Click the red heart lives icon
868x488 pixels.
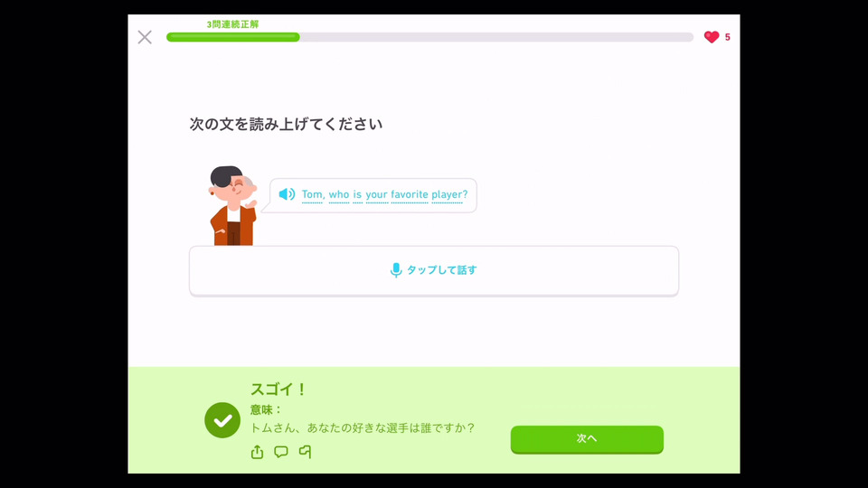click(x=712, y=37)
